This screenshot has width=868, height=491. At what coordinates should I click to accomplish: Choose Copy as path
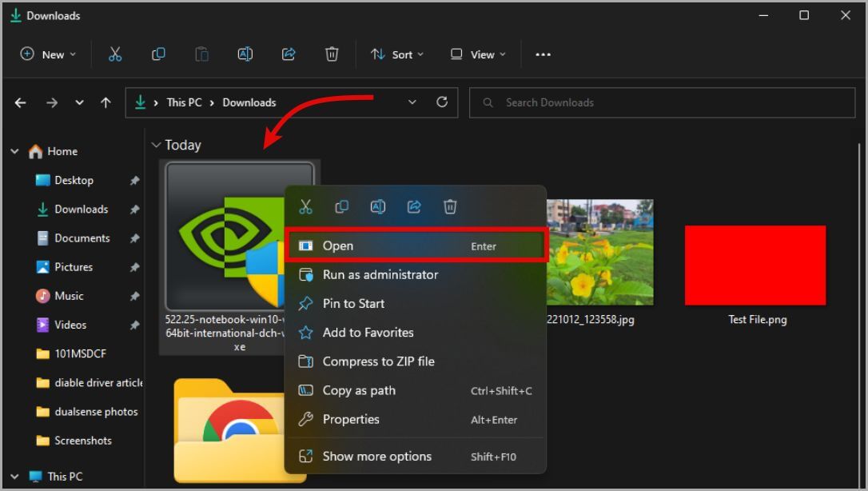(416, 390)
